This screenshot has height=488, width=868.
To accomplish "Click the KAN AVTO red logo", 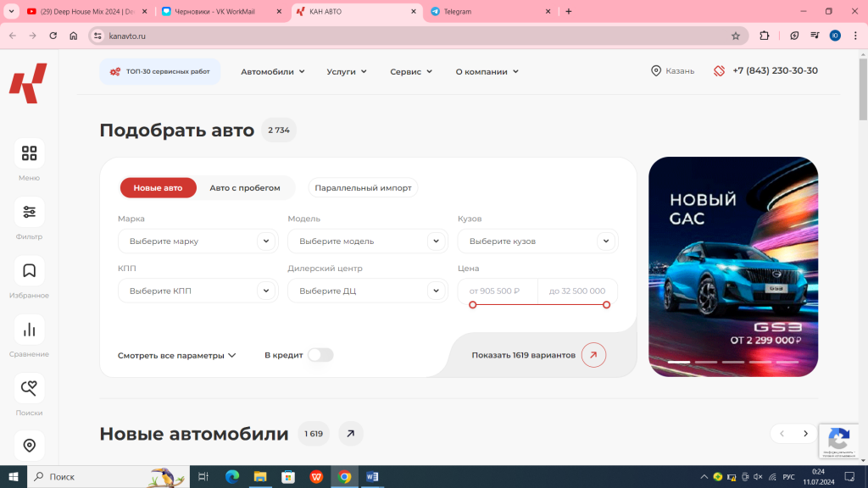I will [28, 84].
